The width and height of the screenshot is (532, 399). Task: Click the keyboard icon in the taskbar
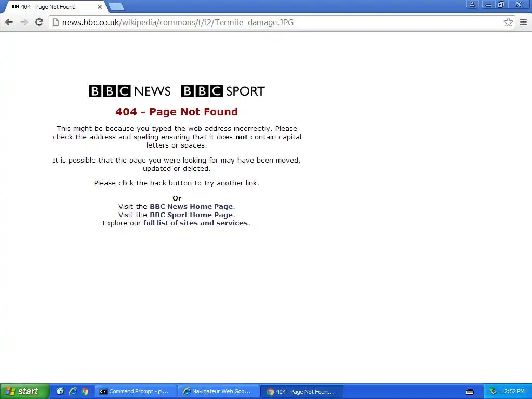tap(470, 392)
